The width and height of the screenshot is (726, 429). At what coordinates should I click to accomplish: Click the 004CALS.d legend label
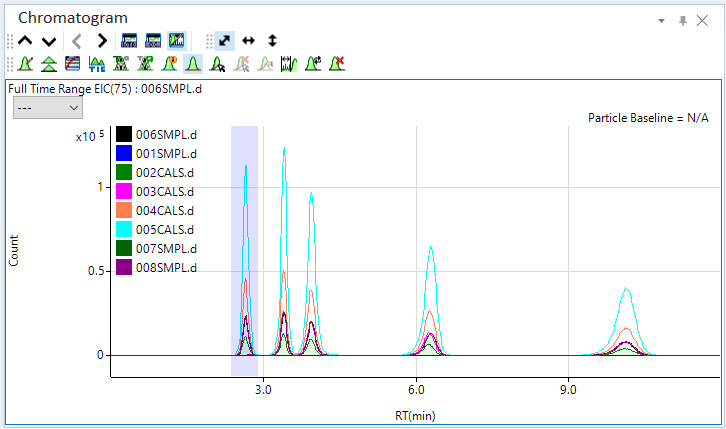click(x=165, y=211)
